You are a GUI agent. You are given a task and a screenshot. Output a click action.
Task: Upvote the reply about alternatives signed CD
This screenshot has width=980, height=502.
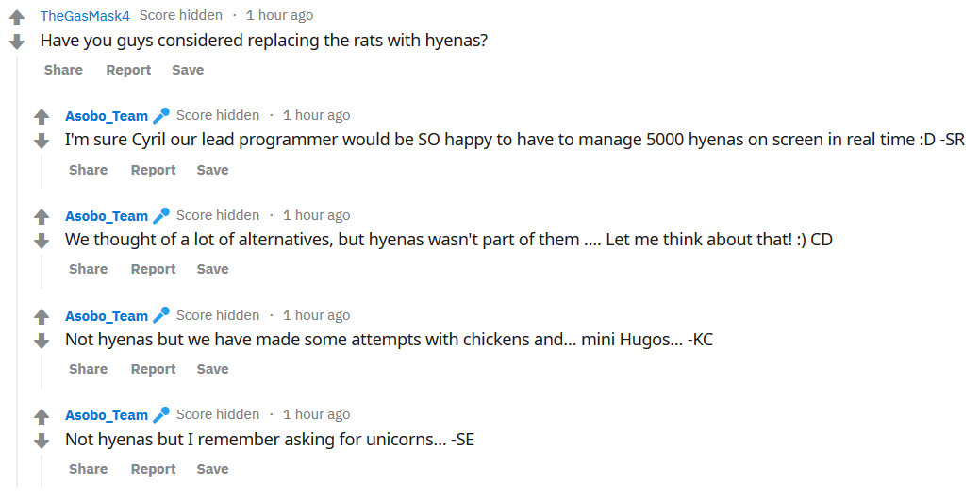41,217
